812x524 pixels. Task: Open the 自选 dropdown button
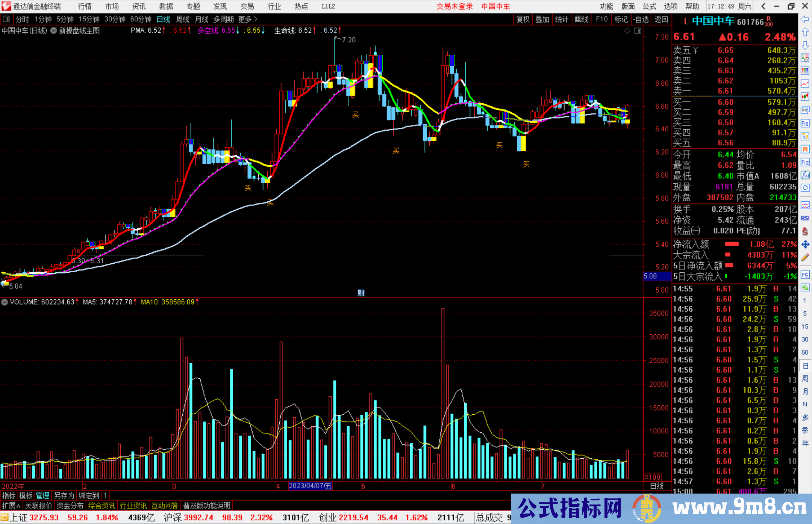(x=641, y=19)
